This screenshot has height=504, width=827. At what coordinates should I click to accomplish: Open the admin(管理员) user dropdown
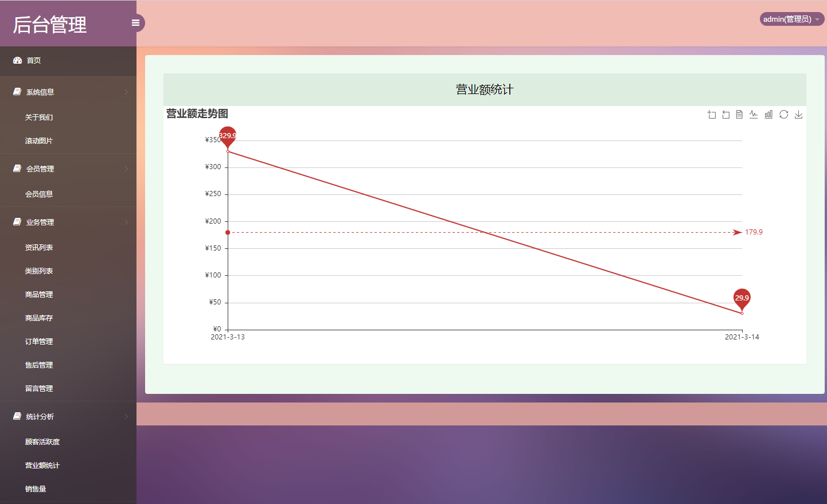[x=791, y=18]
